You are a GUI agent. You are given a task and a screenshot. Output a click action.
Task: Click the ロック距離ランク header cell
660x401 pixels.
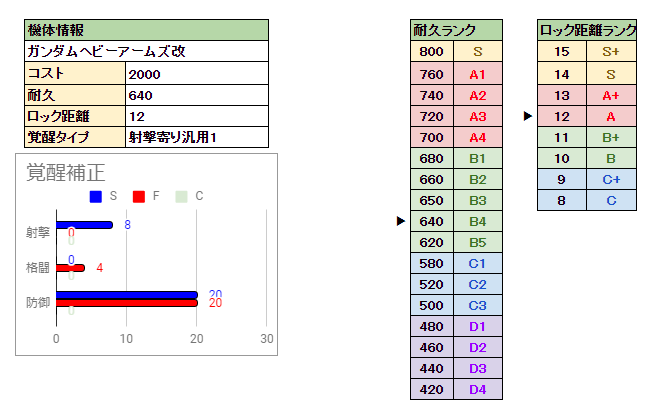[587, 30]
